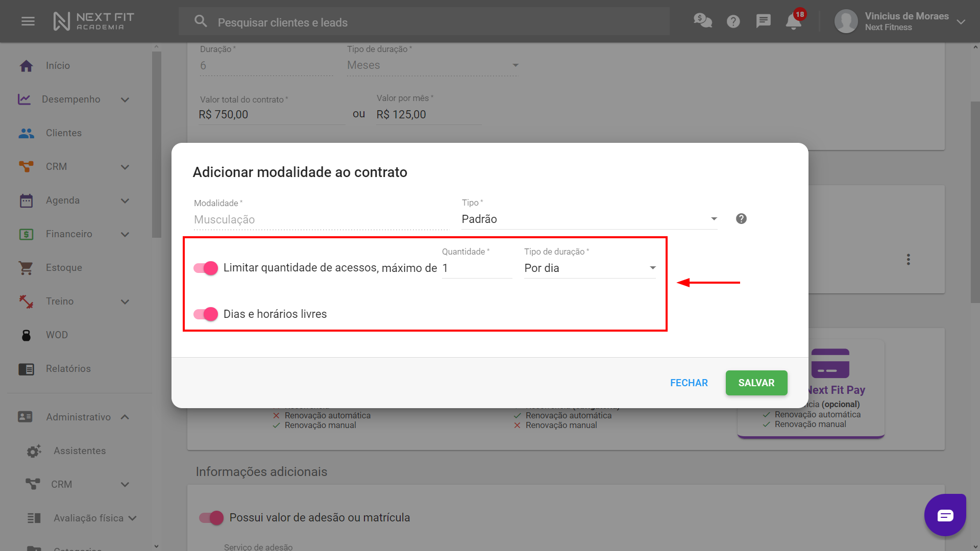Click the SALVAR button
980x551 pixels.
click(756, 383)
